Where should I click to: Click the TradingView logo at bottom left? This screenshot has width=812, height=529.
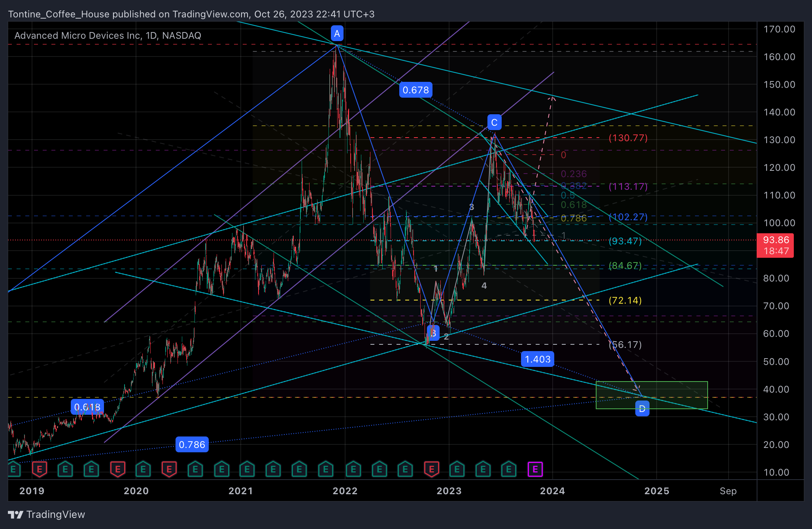point(46,514)
